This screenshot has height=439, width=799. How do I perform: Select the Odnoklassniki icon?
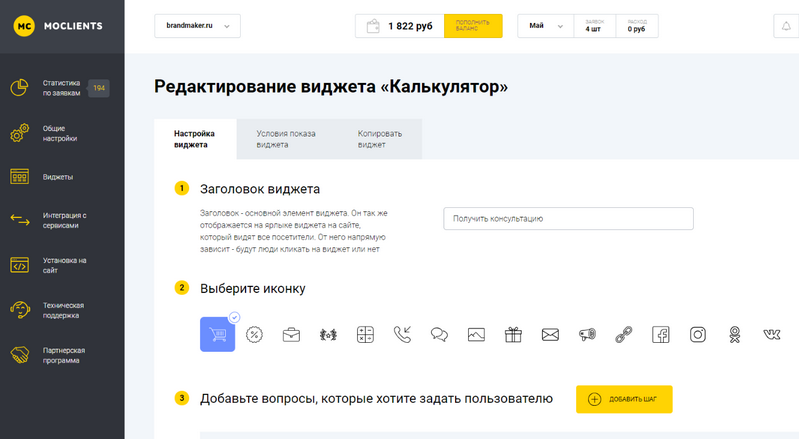(734, 335)
